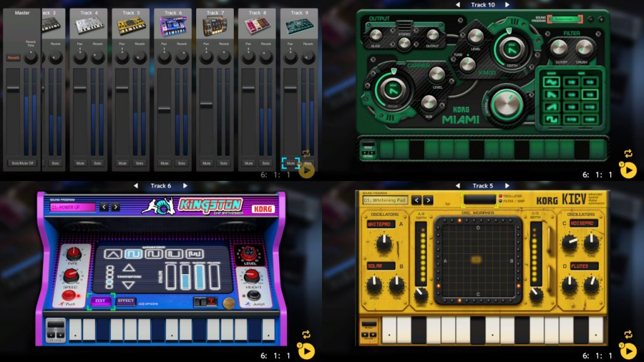Click the Track 7 volume fader handle
The image size is (644, 362).
206,104
